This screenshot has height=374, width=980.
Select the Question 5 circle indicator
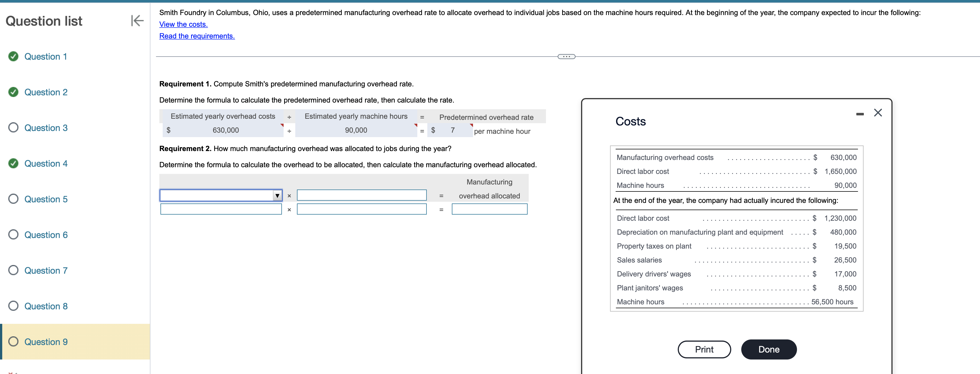point(13,199)
